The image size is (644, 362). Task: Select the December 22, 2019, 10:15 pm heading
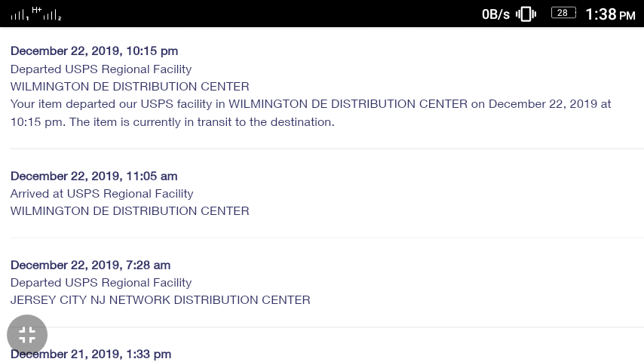pos(94,51)
